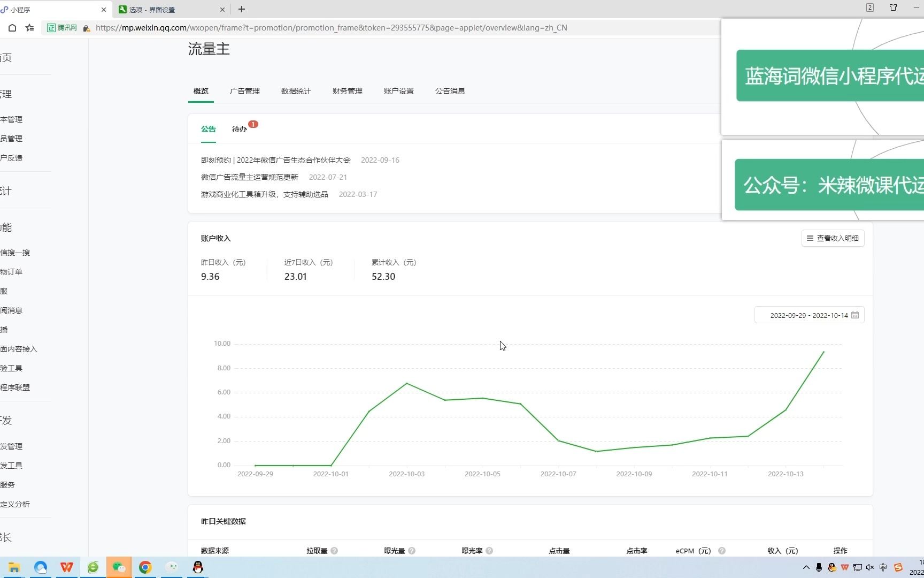Open the 开发管理 sidebar item
The width and height of the screenshot is (924, 578).
tap(12, 446)
